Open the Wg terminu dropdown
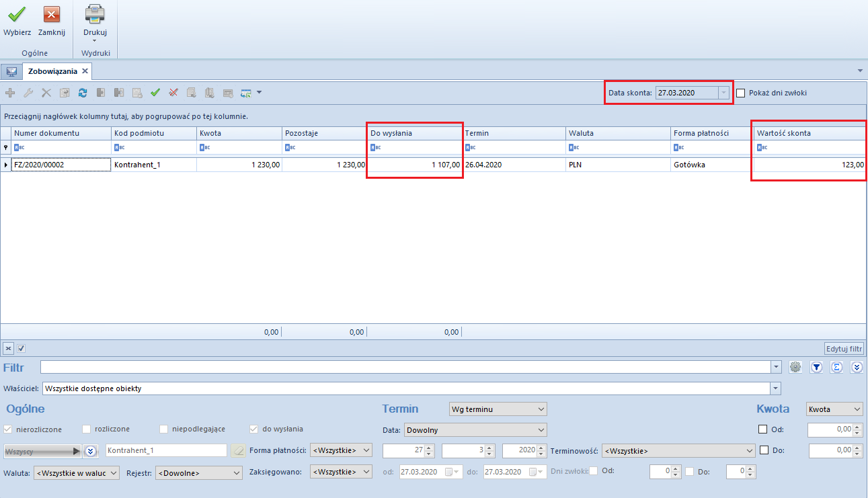Viewport: 868px width, 498px height. click(498, 409)
